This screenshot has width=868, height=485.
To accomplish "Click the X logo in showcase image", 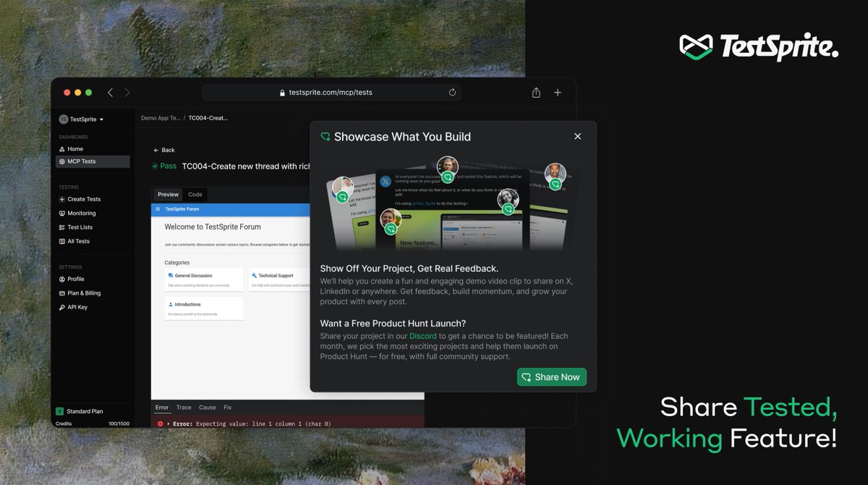I will click(386, 181).
